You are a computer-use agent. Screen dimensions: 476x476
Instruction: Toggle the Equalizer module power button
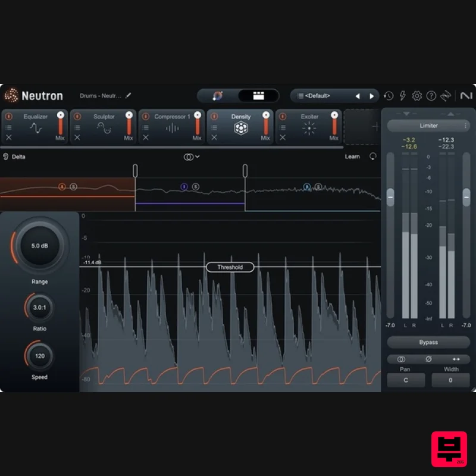click(x=9, y=116)
